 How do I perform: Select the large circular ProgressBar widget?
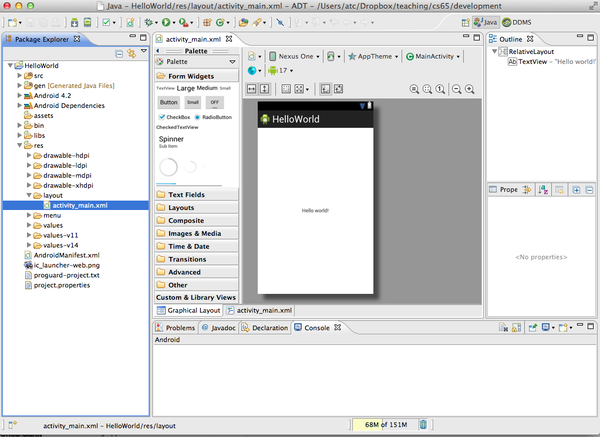168,167
